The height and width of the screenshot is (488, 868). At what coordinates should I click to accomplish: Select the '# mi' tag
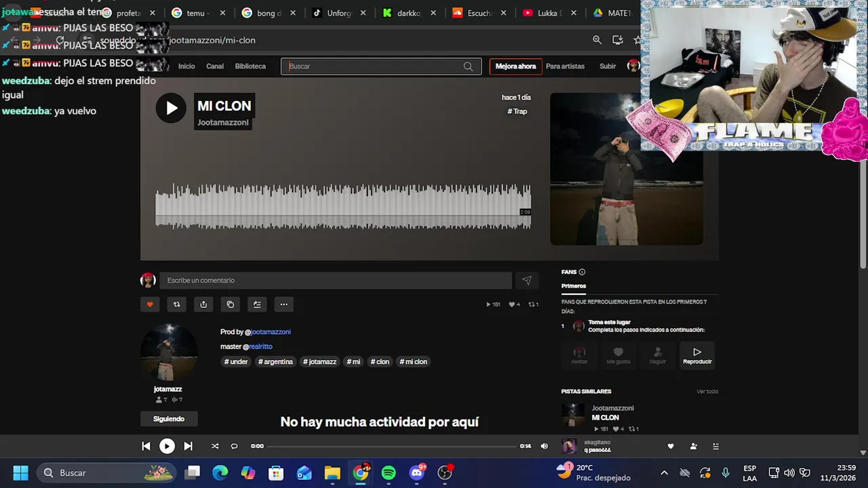point(353,362)
